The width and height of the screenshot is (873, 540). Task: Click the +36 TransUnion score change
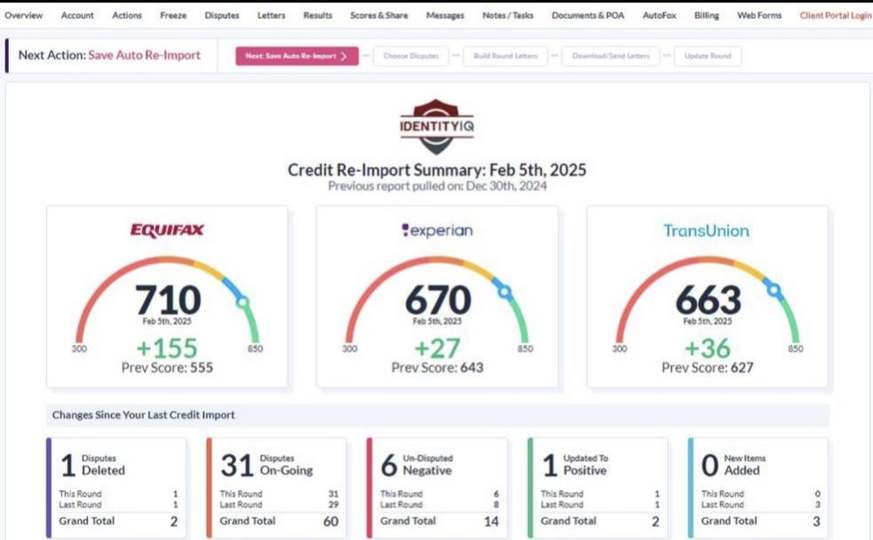click(707, 348)
